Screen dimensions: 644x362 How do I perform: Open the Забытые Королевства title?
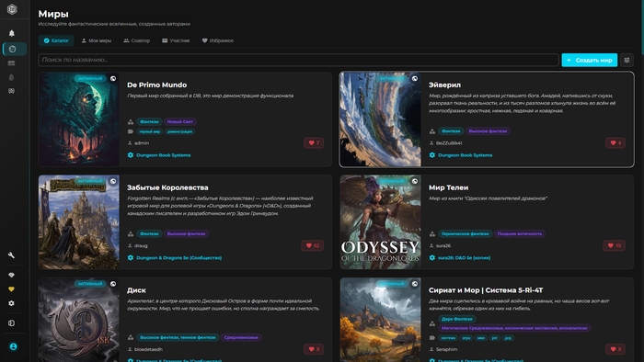(x=167, y=187)
